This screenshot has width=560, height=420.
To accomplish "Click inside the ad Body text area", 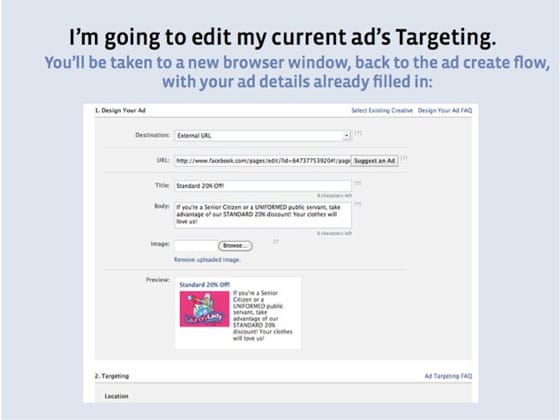I will click(263, 215).
